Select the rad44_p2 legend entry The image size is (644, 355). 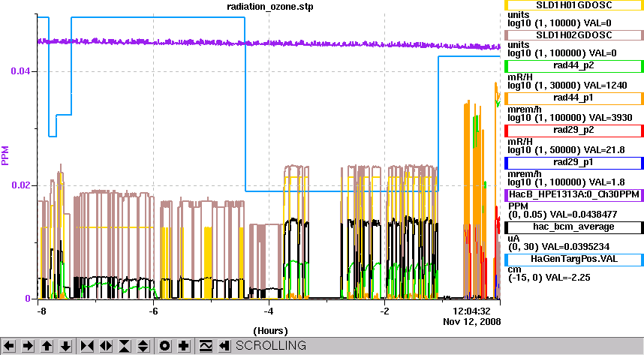tap(573, 65)
